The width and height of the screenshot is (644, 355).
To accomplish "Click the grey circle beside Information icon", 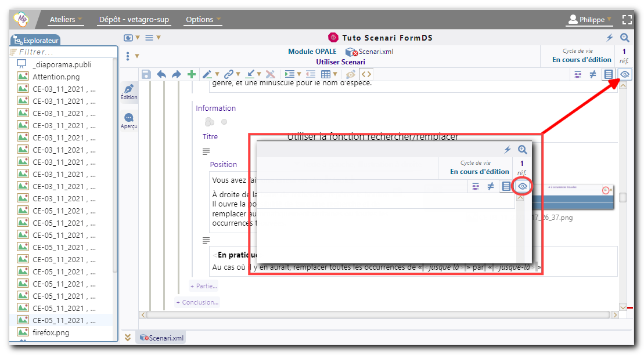I will click(x=224, y=121).
